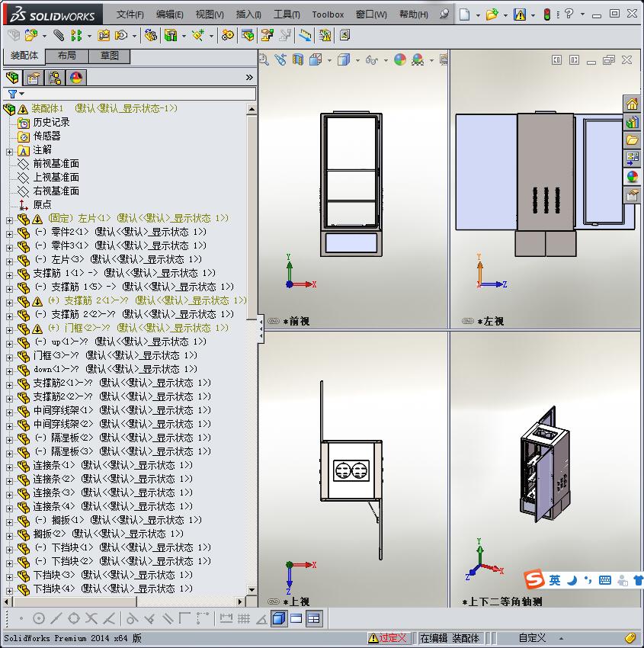This screenshot has height=648, width=644.
Task: Click Previous View icon
Action: (281, 60)
